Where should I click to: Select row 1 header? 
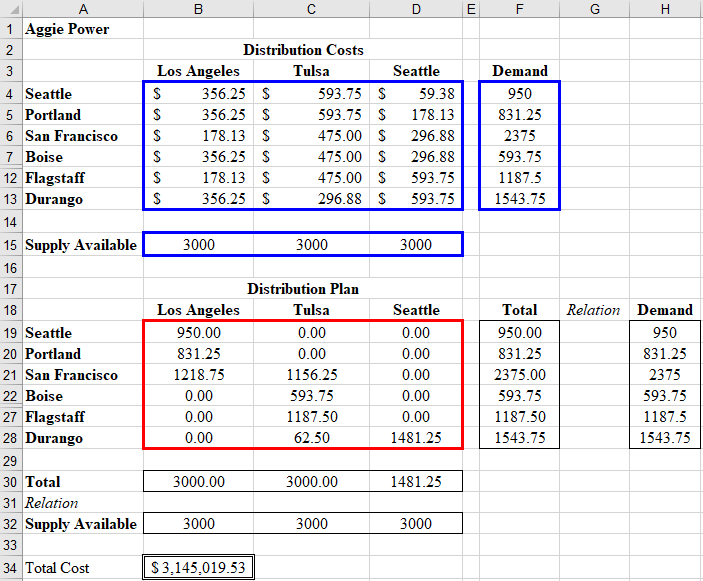11,29
